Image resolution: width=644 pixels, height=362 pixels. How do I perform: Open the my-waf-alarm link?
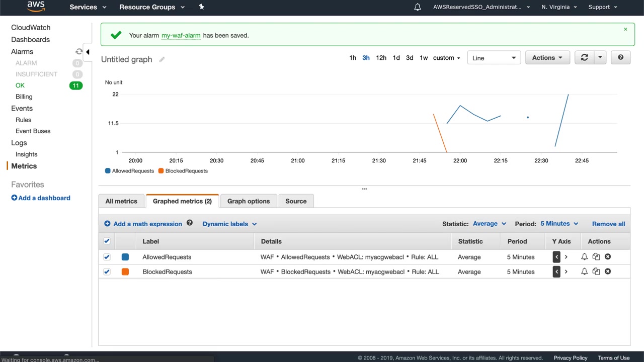coord(181,36)
